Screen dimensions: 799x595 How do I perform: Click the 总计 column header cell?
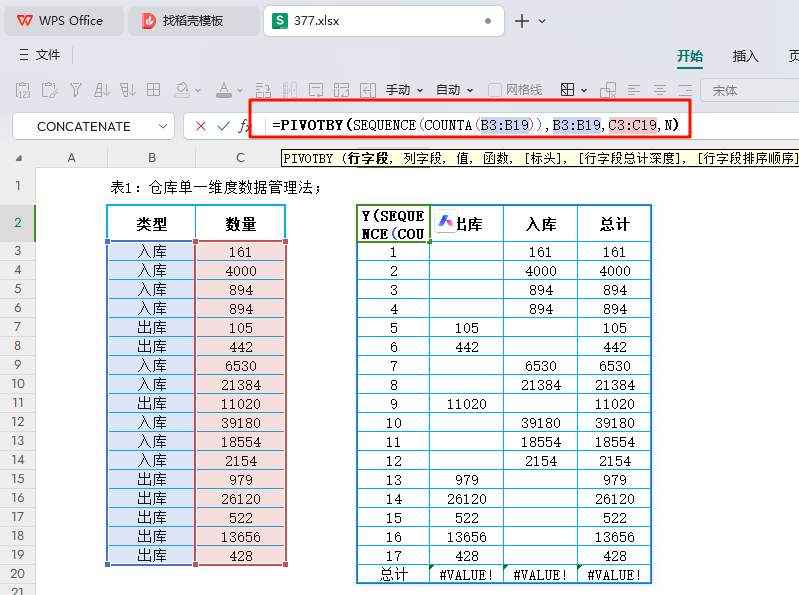click(615, 224)
